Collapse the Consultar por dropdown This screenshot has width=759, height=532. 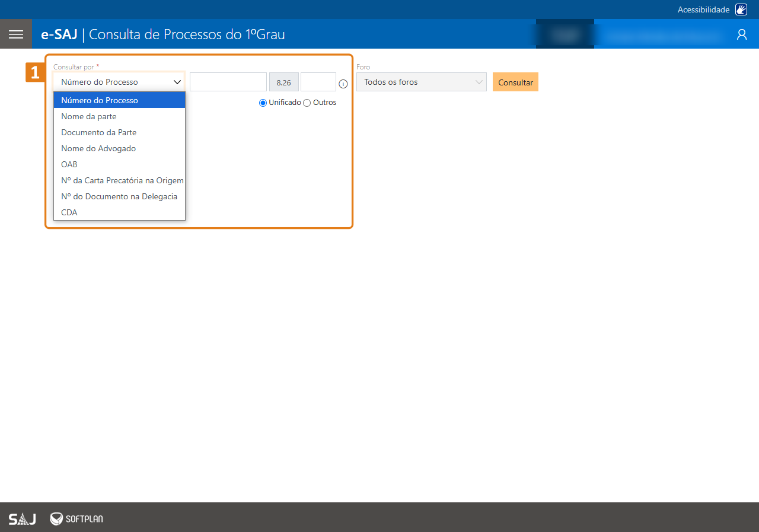119,82
